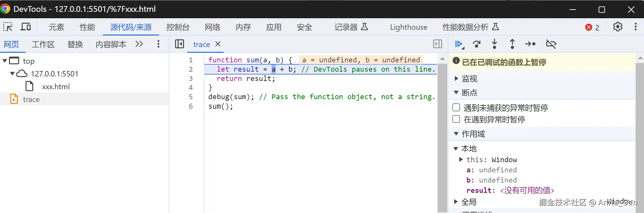Step into next function call

494,44
